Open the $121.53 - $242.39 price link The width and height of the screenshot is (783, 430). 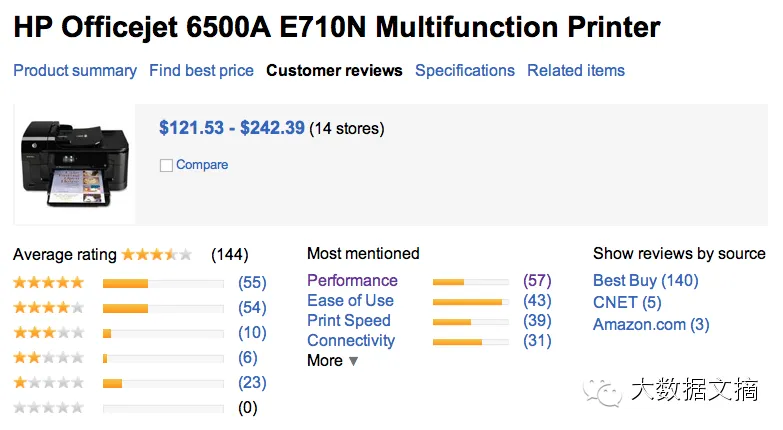(232, 128)
